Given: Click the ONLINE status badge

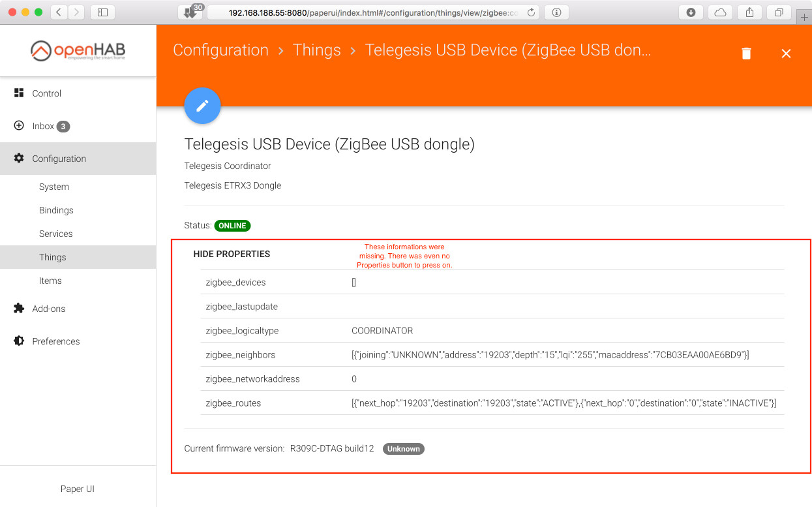Looking at the screenshot, I should coord(232,226).
